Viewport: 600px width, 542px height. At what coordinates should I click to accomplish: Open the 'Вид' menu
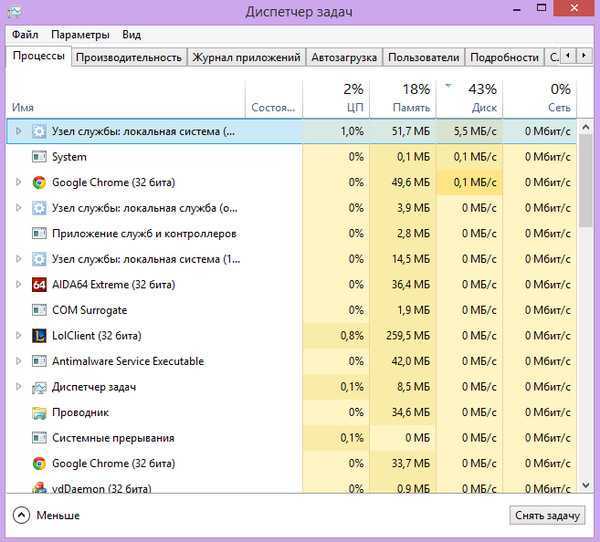(x=132, y=35)
